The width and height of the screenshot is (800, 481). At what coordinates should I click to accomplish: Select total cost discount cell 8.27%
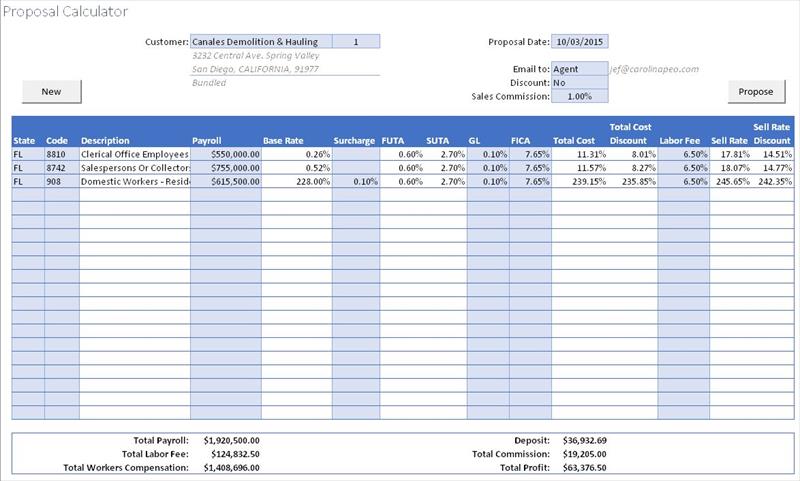pos(632,168)
